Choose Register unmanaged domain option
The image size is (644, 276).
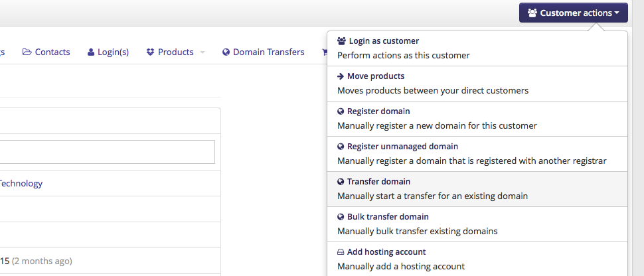click(x=477, y=154)
